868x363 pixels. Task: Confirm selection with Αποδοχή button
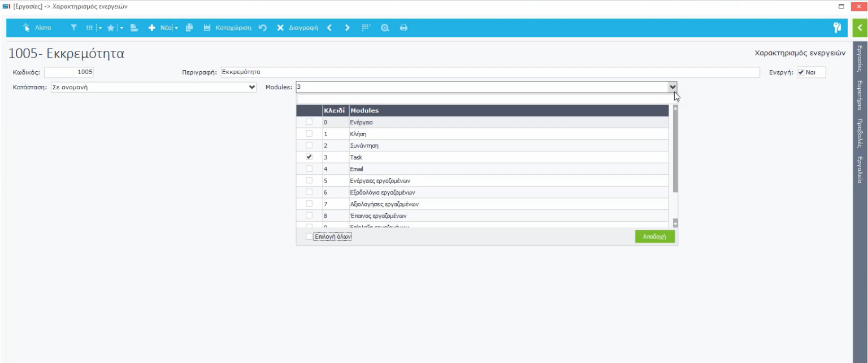[x=655, y=237]
